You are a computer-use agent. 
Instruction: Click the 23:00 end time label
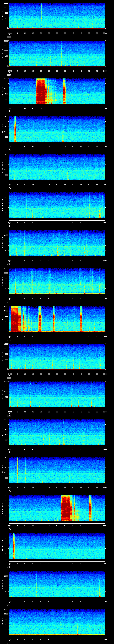(105, 33)
